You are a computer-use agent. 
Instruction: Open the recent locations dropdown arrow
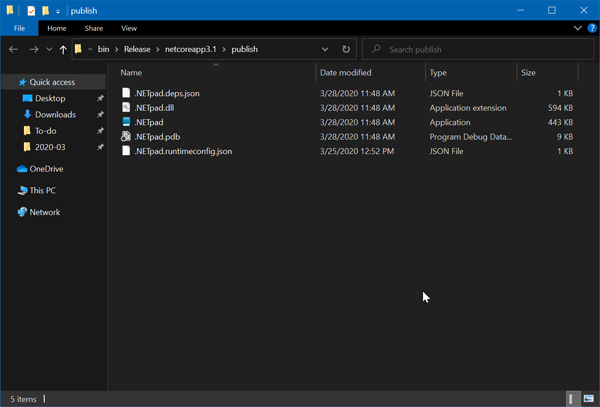[x=49, y=49]
